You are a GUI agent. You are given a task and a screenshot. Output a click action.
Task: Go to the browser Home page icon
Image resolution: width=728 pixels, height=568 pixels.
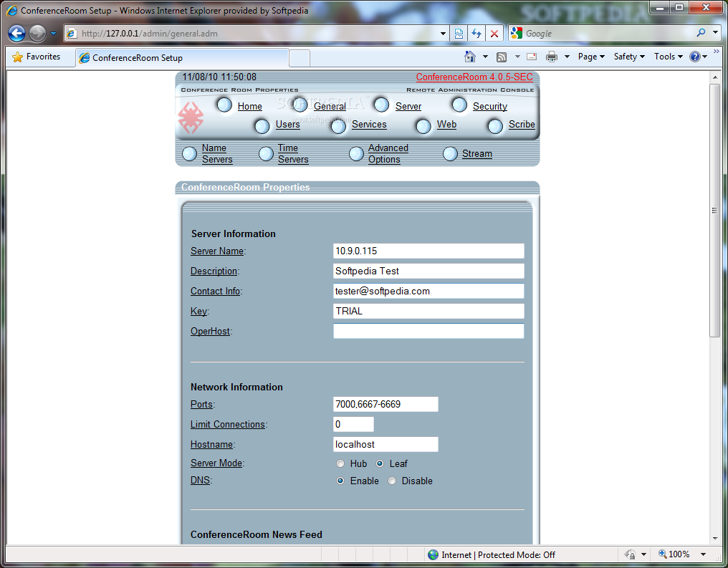[x=470, y=57]
